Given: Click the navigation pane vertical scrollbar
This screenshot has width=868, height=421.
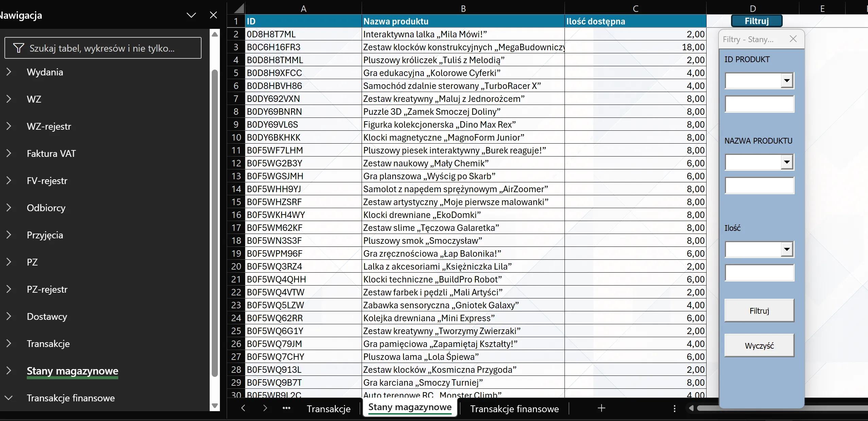Looking at the screenshot, I should tap(215, 222).
